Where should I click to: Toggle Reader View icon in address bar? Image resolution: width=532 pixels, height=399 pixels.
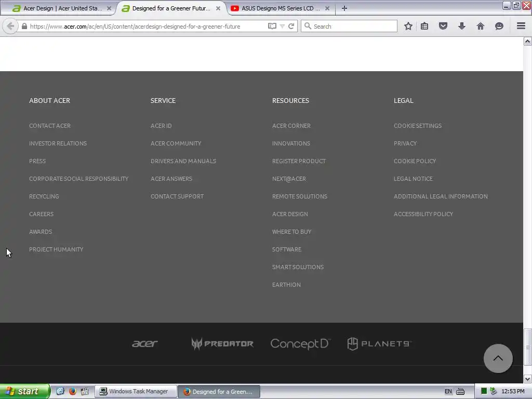[x=272, y=26]
